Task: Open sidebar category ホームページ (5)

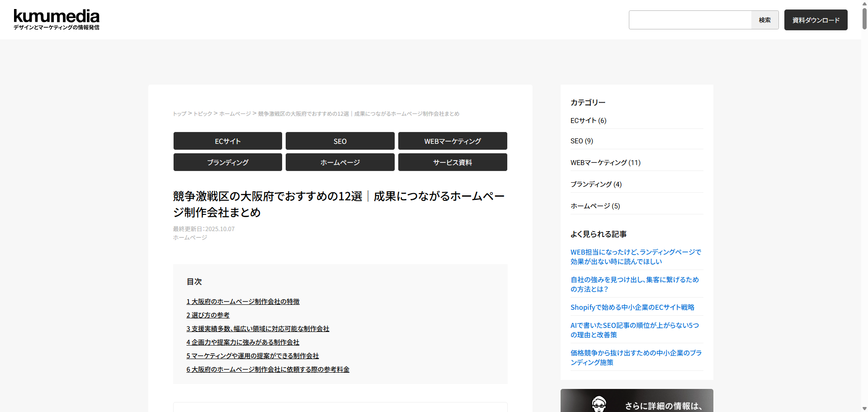Action: tap(595, 206)
